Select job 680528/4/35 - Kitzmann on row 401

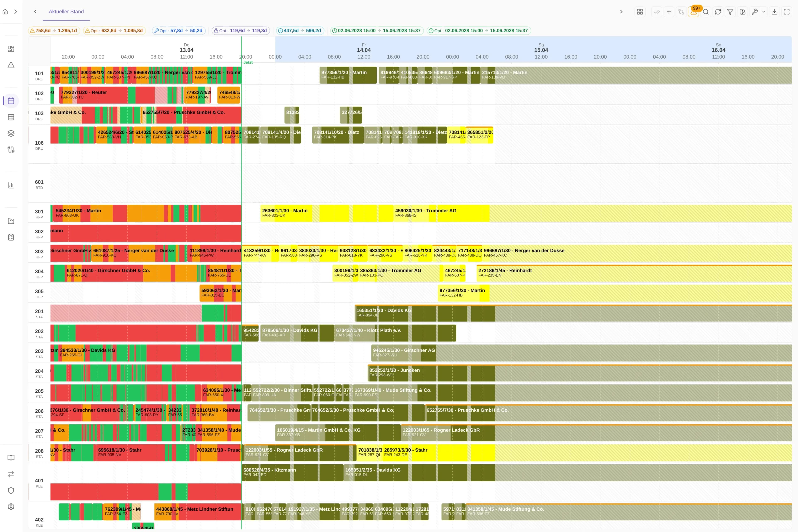(x=292, y=473)
